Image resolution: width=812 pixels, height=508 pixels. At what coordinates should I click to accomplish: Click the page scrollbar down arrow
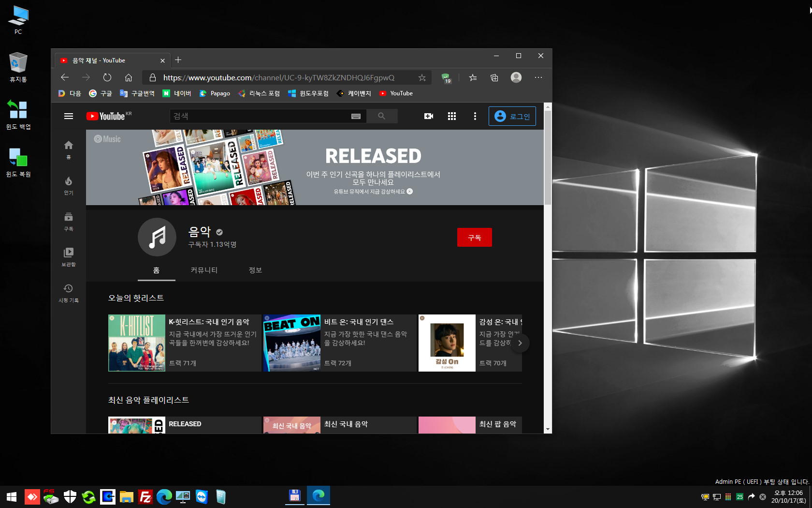(548, 429)
